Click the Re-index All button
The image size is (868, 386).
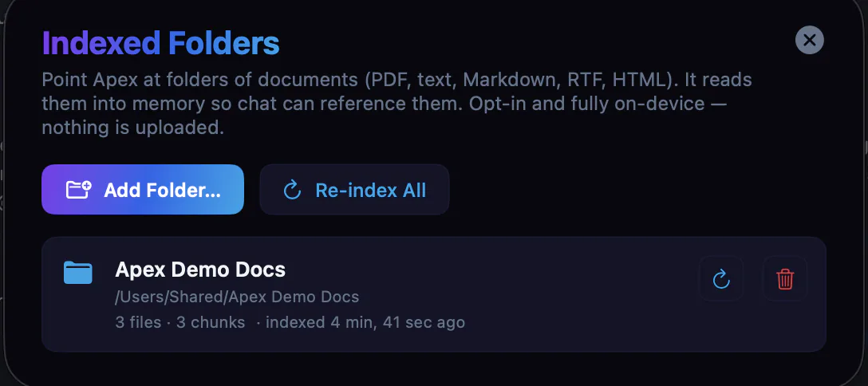pos(354,190)
